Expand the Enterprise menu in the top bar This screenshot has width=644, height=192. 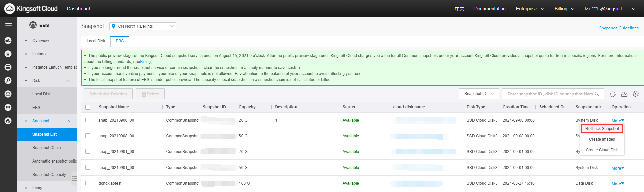530,9
